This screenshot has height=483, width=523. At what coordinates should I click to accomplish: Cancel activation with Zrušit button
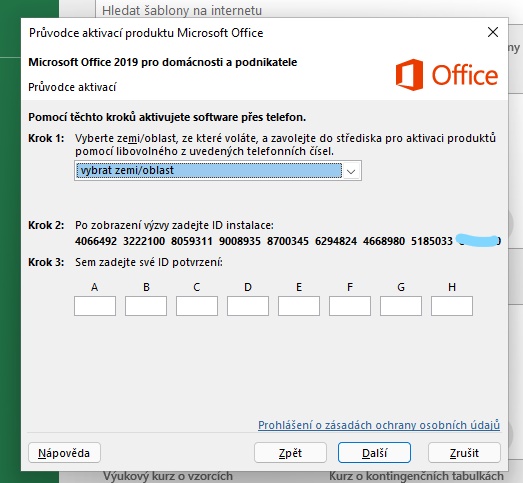tap(464, 453)
